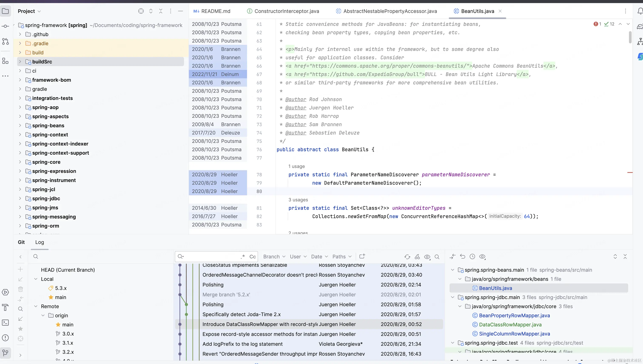This screenshot has width=643, height=364.
Task: Click the revert undo icon in changes panel
Action: click(462, 256)
